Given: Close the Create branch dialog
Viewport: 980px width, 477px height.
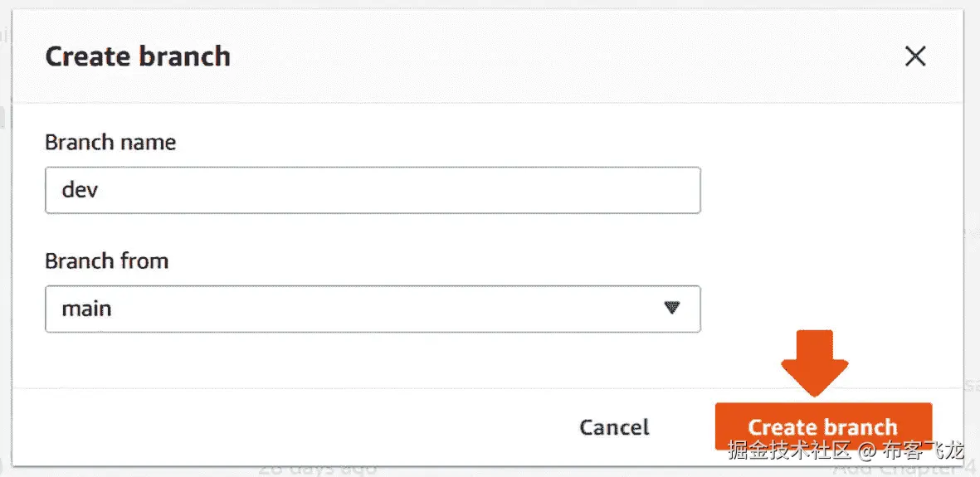Looking at the screenshot, I should point(915,56).
